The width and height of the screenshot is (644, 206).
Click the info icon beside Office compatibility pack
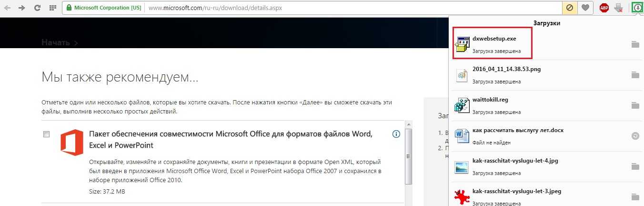(x=396, y=134)
